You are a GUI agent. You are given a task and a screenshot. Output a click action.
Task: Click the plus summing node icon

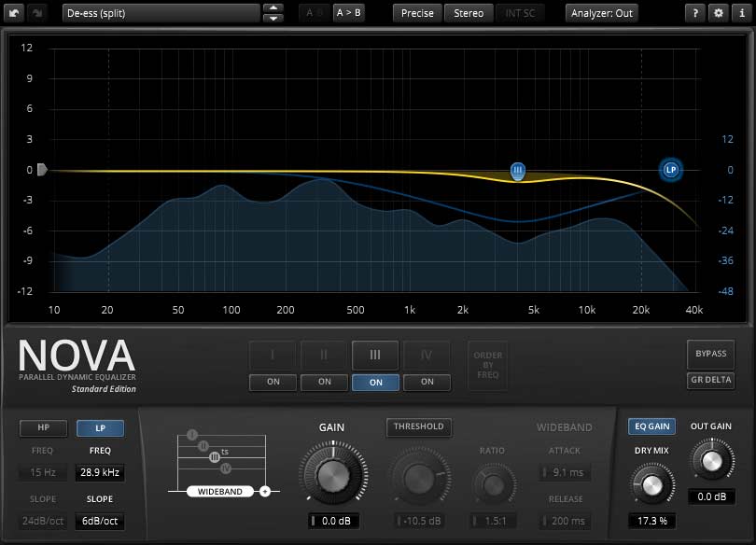tap(265, 492)
